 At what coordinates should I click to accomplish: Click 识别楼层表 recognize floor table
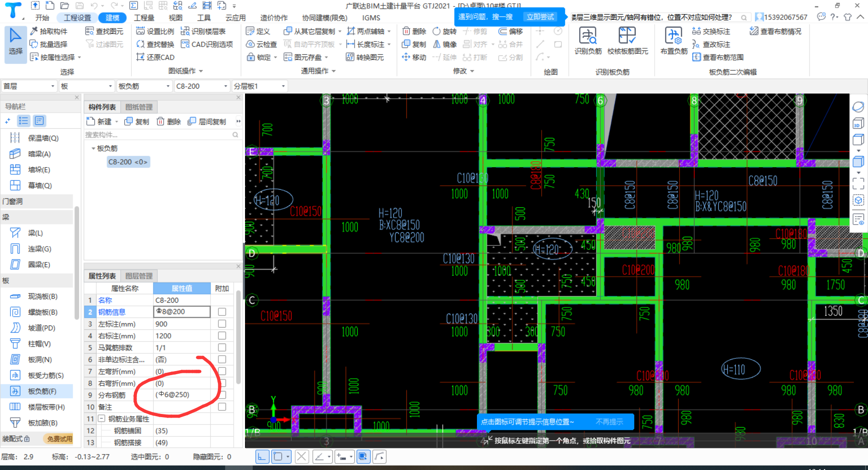click(203, 31)
